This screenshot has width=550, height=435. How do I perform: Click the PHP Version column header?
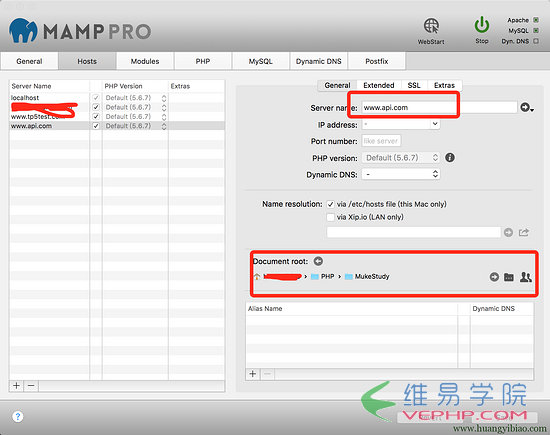pos(135,86)
